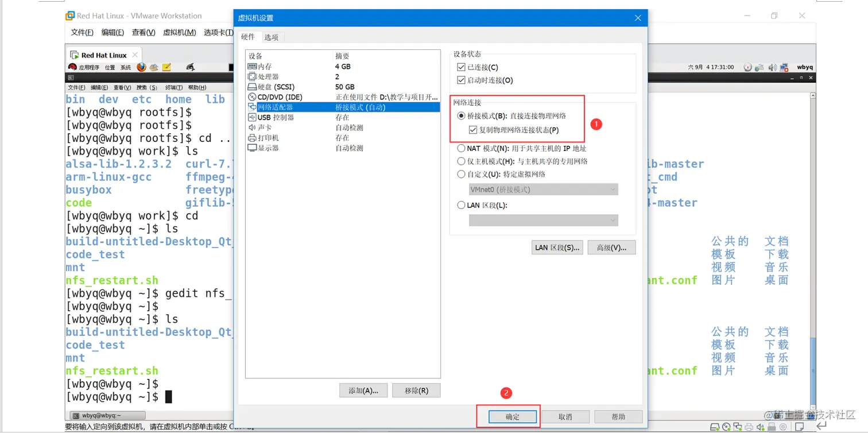Click the hard disk icon in the VMware status bar
Viewport: 868px width, 433px height.
(x=715, y=428)
